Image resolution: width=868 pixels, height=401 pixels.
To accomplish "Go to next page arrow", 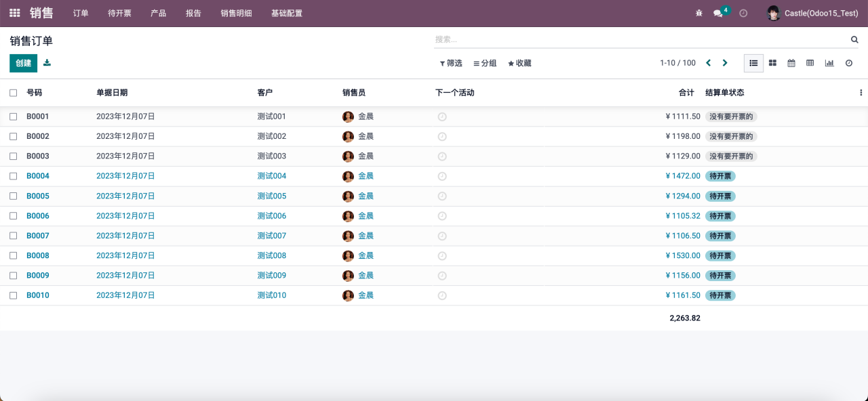I will pos(725,63).
